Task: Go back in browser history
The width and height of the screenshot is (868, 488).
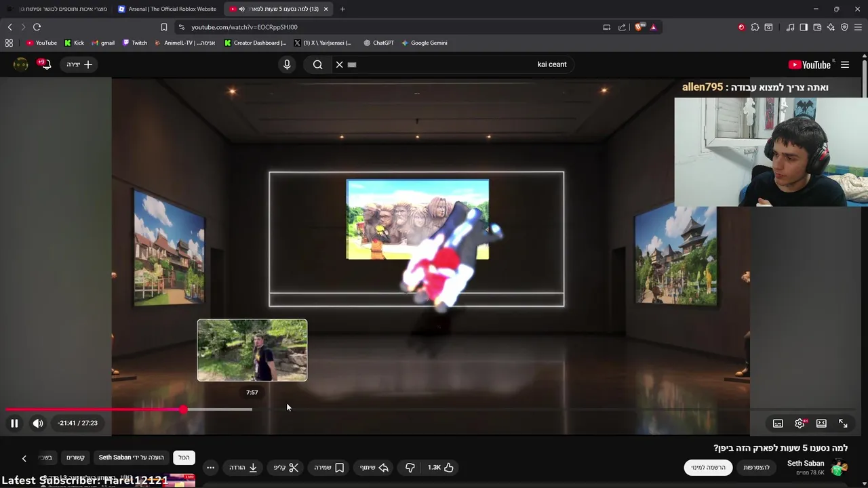Action: pyautogui.click(x=9, y=27)
